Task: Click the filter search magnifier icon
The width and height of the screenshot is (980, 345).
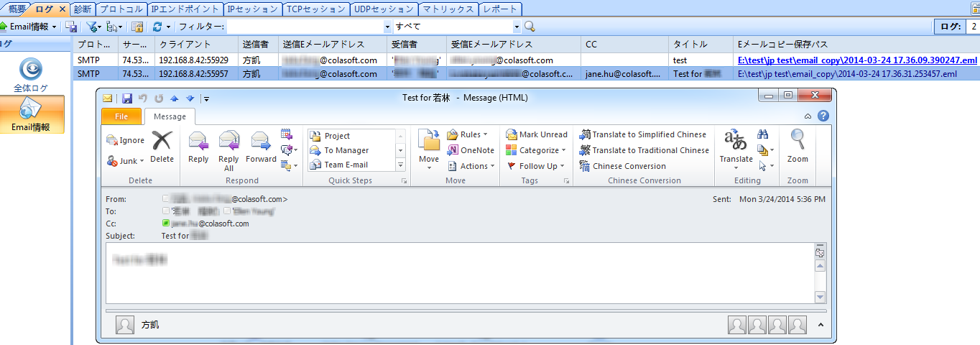Action: (x=530, y=27)
